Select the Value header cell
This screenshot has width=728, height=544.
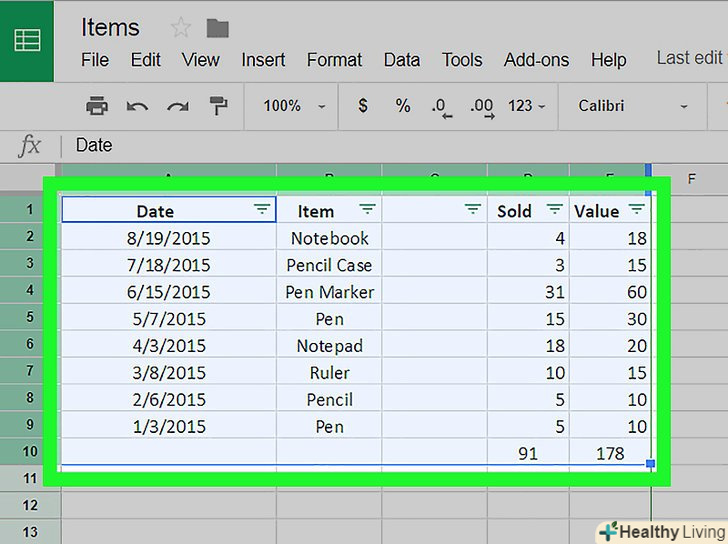coord(610,210)
